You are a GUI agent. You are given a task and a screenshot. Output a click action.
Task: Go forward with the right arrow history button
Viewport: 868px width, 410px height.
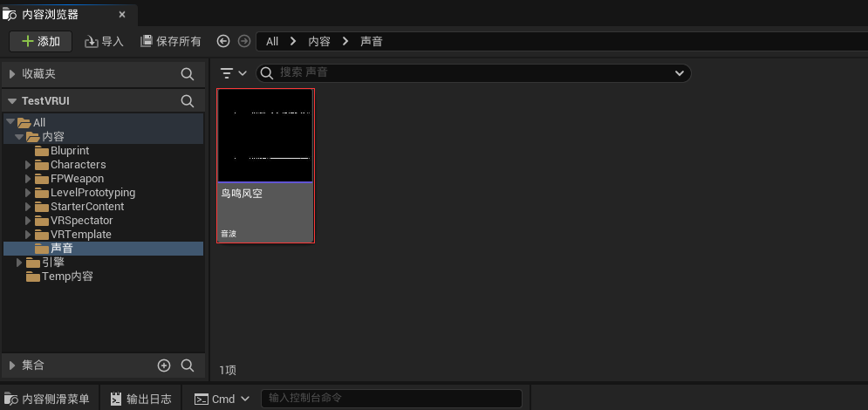[243, 41]
